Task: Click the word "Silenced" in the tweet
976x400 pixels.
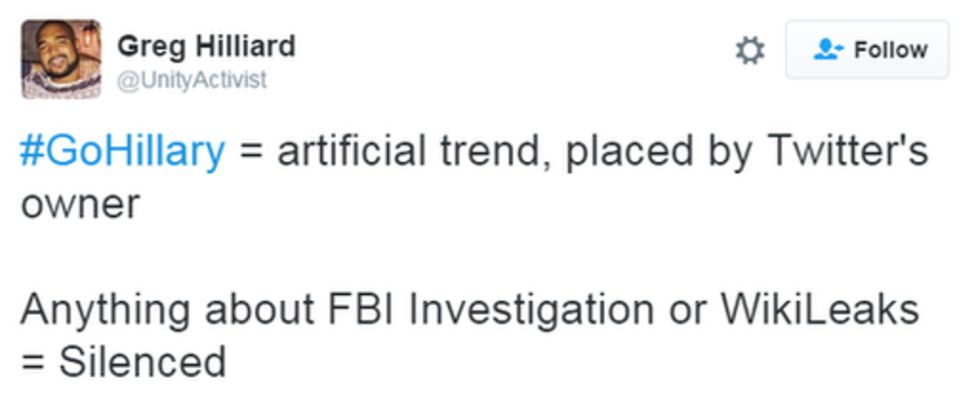Action: 142,360
